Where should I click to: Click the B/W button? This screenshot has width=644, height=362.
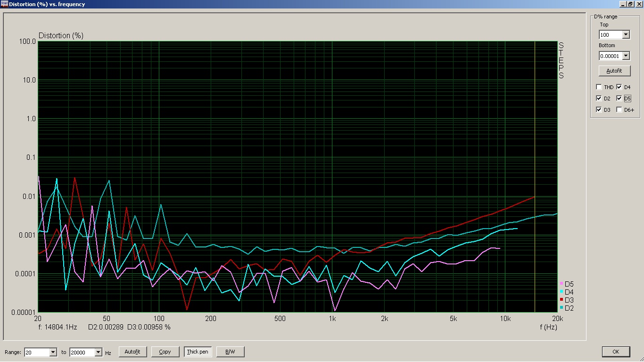230,352
